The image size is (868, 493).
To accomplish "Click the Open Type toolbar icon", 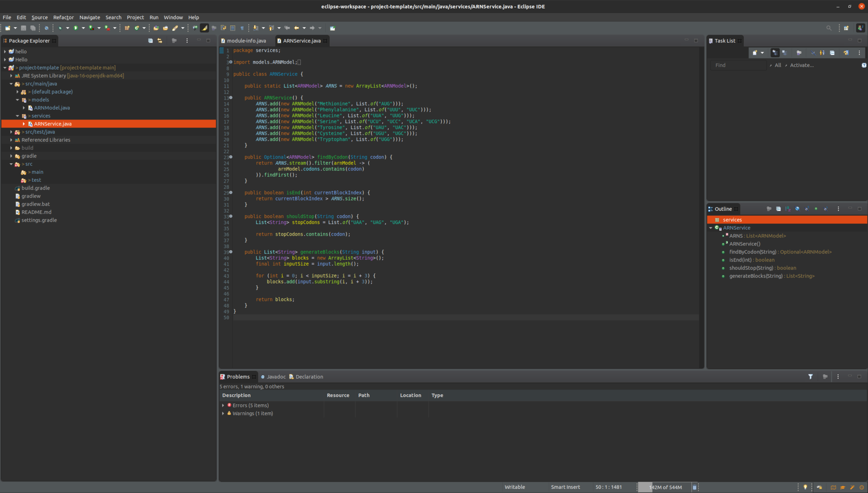I will click(x=156, y=28).
